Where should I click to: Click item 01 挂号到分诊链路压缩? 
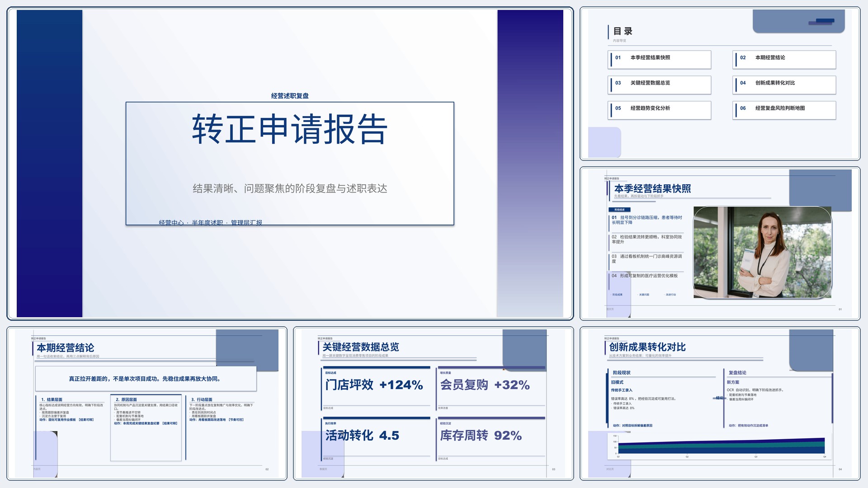(x=646, y=220)
